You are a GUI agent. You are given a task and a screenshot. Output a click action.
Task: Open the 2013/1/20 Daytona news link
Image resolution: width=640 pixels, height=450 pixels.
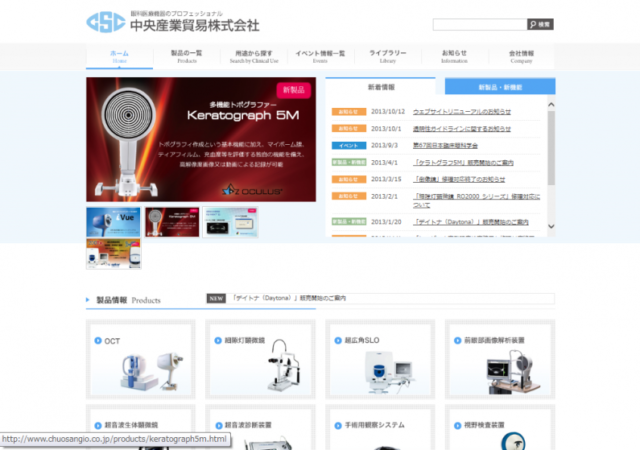(471, 222)
